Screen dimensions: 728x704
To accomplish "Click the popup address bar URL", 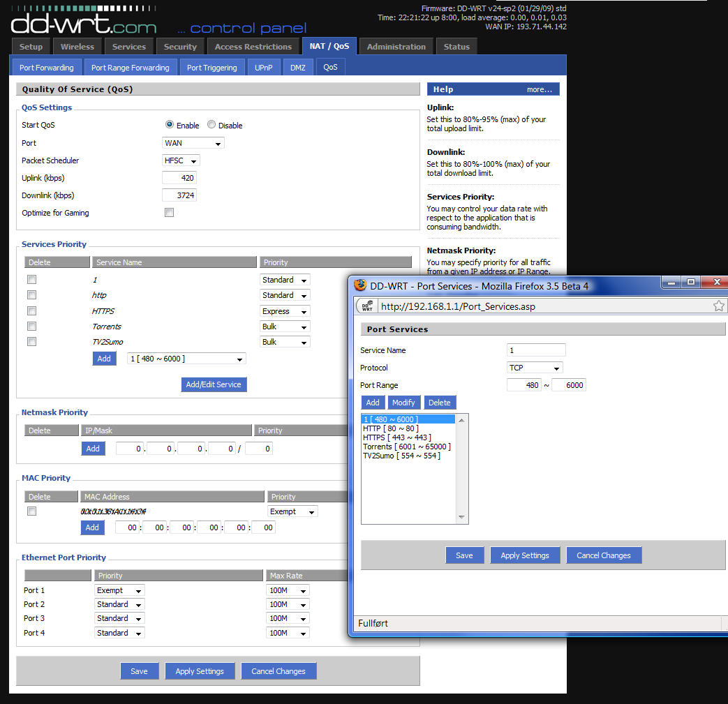I will click(x=459, y=306).
